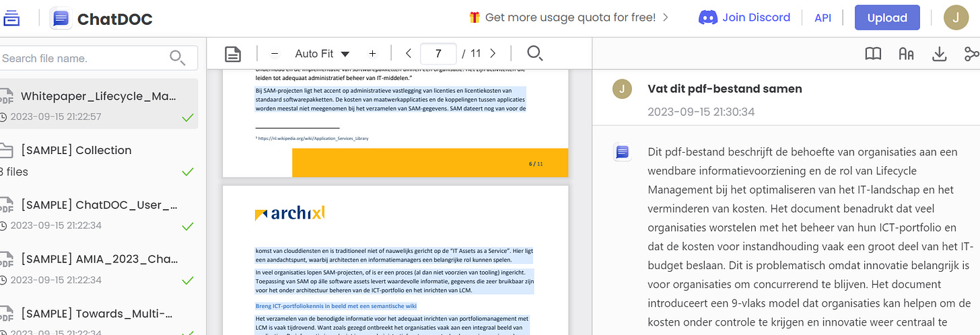
Task: Open the ChatDOC logo home link
Action: pos(102,18)
